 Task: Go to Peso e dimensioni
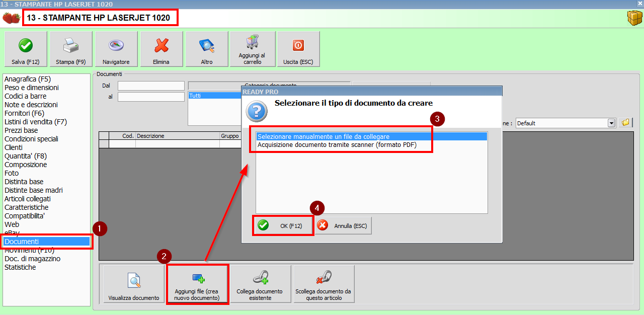pos(32,88)
